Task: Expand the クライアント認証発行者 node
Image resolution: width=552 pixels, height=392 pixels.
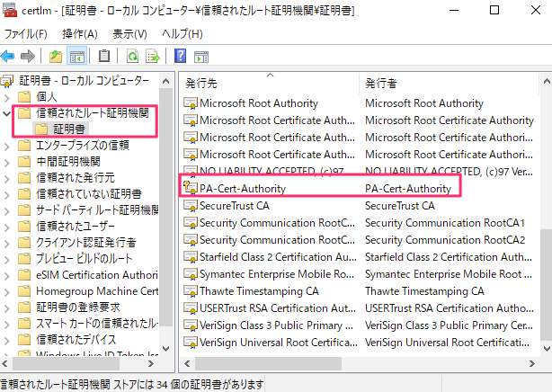Action: (x=6, y=243)
